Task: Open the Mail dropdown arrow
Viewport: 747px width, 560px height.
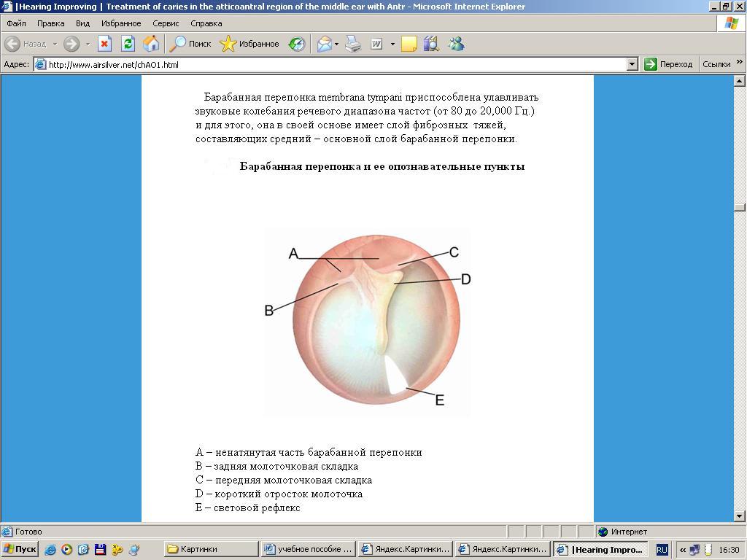Action: click(336, 44)
